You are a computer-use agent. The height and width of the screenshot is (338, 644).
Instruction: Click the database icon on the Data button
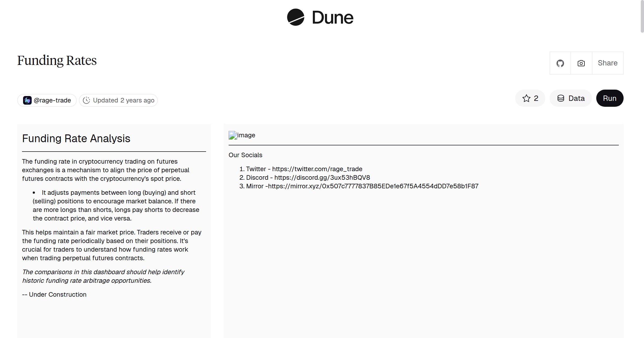click(x=561, y=98)
